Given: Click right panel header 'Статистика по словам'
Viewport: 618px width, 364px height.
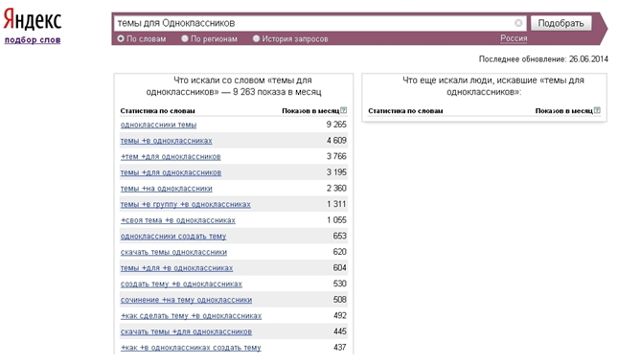Looking at the screenshot, I should 405,111.
